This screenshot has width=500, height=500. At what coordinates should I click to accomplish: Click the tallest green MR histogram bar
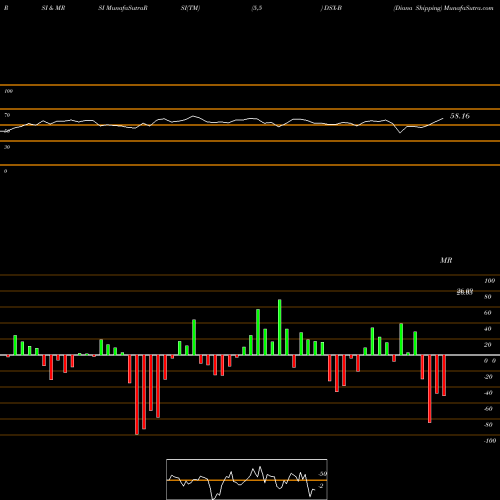coord(279,327)
